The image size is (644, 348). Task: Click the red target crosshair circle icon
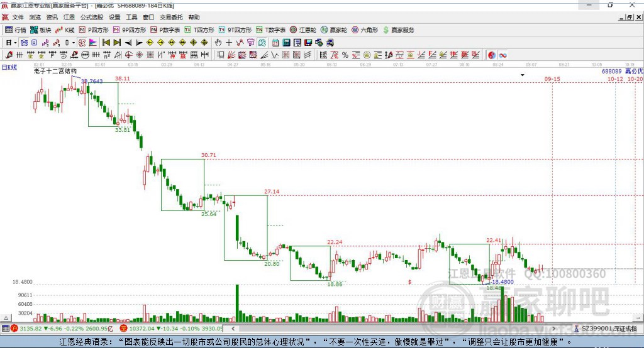[128, 55]
